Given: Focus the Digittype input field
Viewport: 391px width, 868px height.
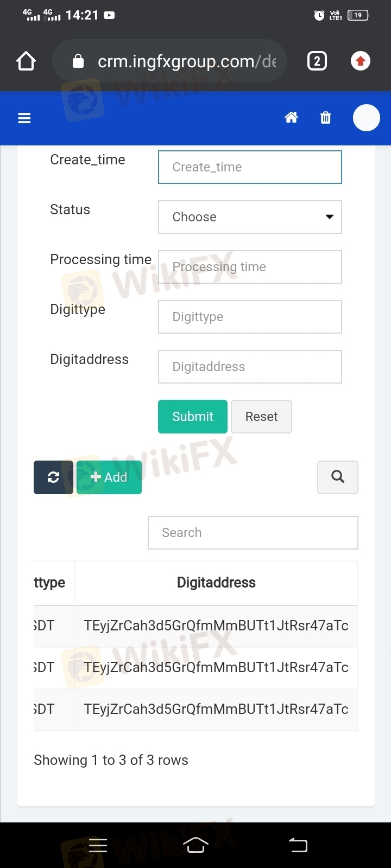Looking at the screenshot, I should tap(250, 317).
